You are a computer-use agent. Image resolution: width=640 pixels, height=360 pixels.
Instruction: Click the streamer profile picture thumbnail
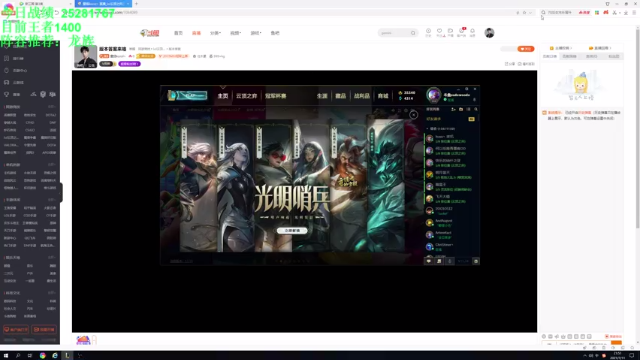pyautogui.click(x=85, y=57)
